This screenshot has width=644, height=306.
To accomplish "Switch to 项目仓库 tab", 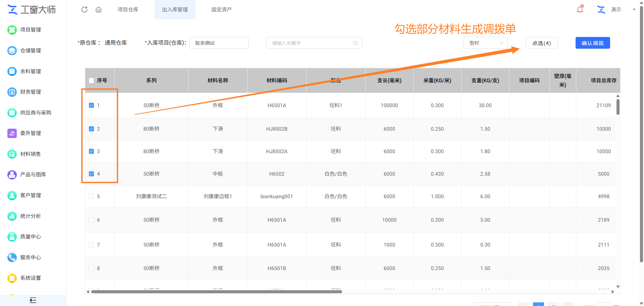I will pos(128,9).
